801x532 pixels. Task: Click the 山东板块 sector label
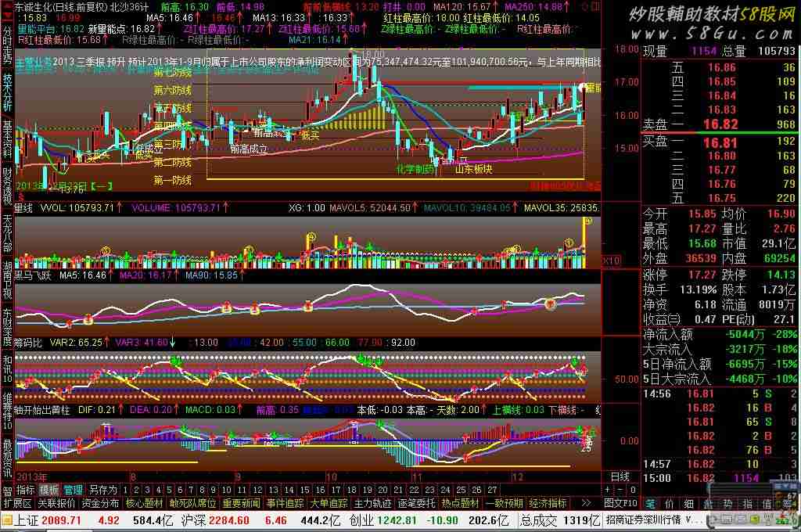coord(473,169)
